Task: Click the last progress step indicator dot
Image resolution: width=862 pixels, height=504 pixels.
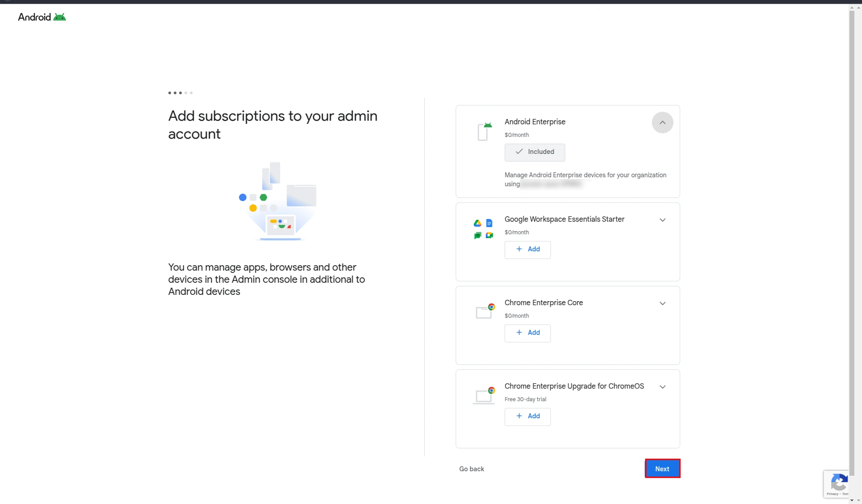Action: click(x=191, y=93)
